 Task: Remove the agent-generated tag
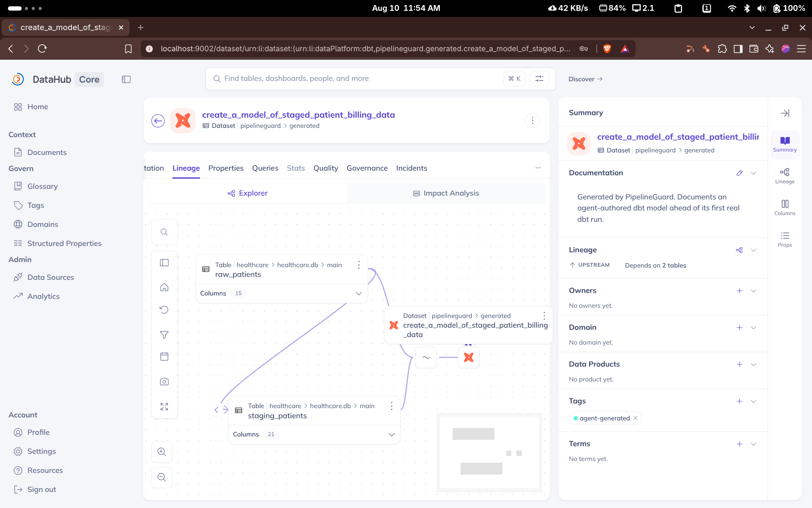coord(635,418)
